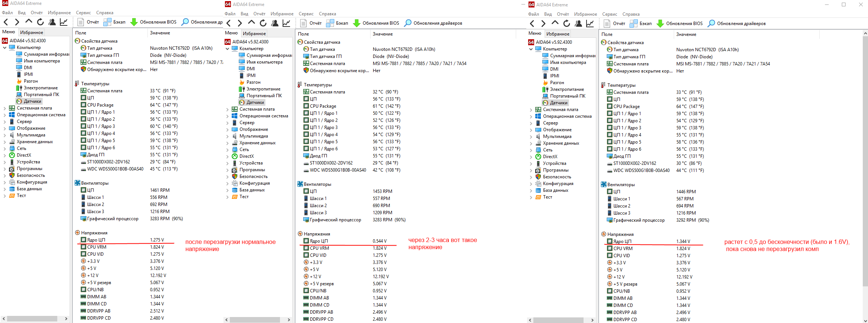Expand DirectX in the middle window tree
This screenshot has height=323, width=868.
pos(227,156)
